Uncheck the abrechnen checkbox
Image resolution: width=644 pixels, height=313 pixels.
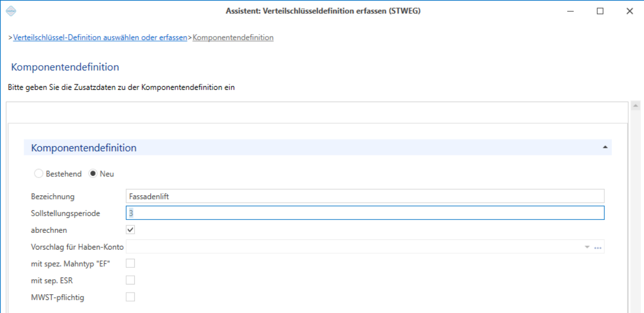pos(131,230)
